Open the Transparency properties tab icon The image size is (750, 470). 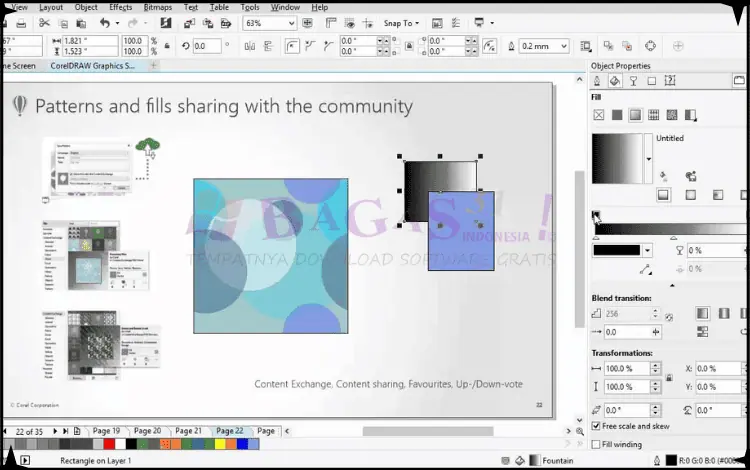tap(634, 81)
